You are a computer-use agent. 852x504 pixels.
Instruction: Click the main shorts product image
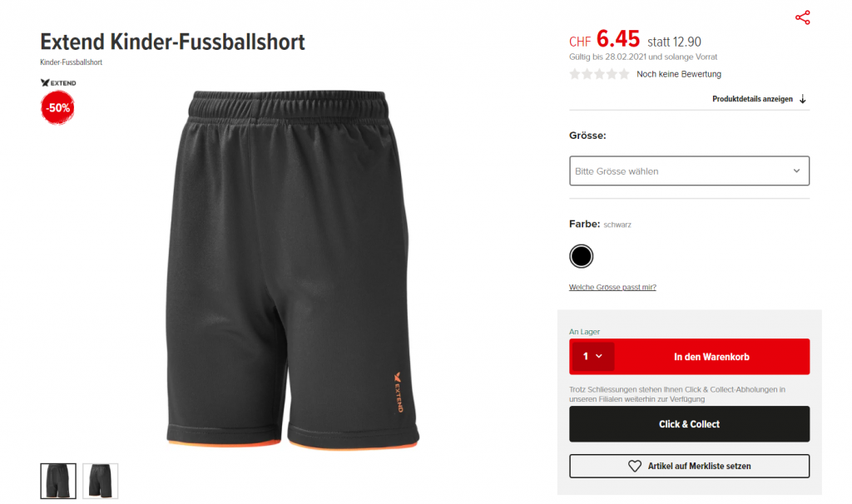[x=292, y=270]
